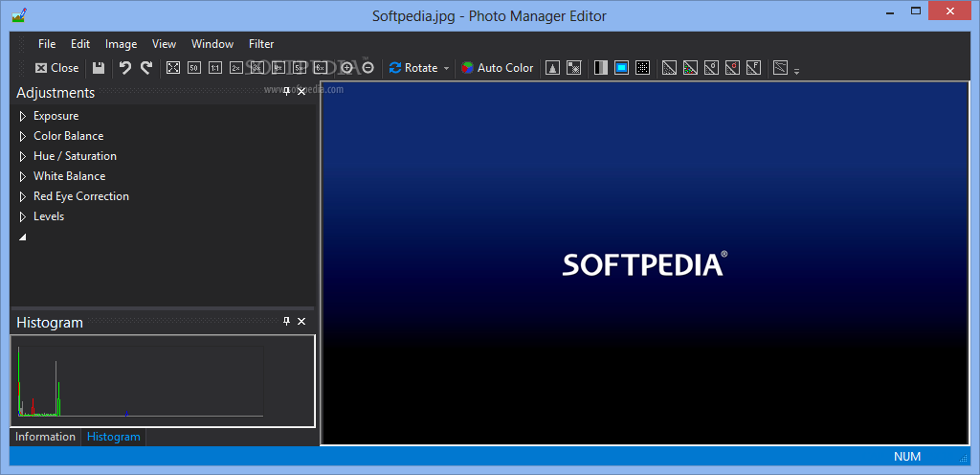980x475 pixels.
Task: Click the Close toolbar button
Action: click(x=56, y=67)
